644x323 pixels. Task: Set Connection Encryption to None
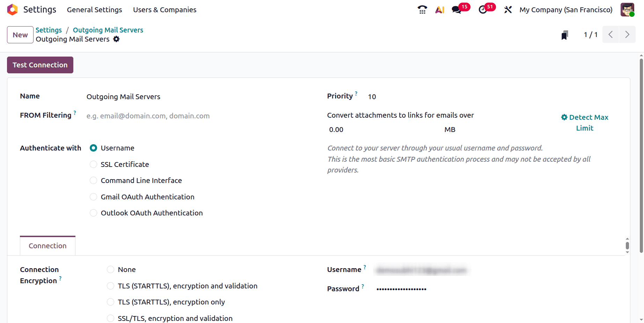point(110,269)
